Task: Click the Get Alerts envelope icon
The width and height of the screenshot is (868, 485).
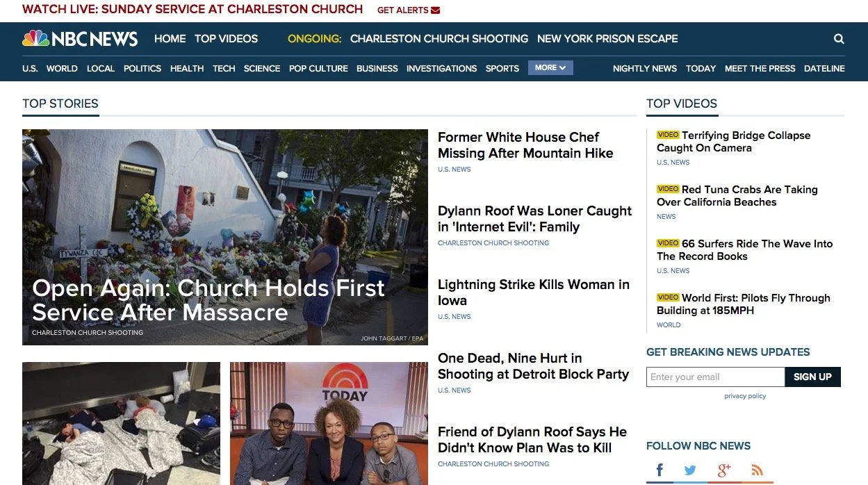Action: coord(436,10)
